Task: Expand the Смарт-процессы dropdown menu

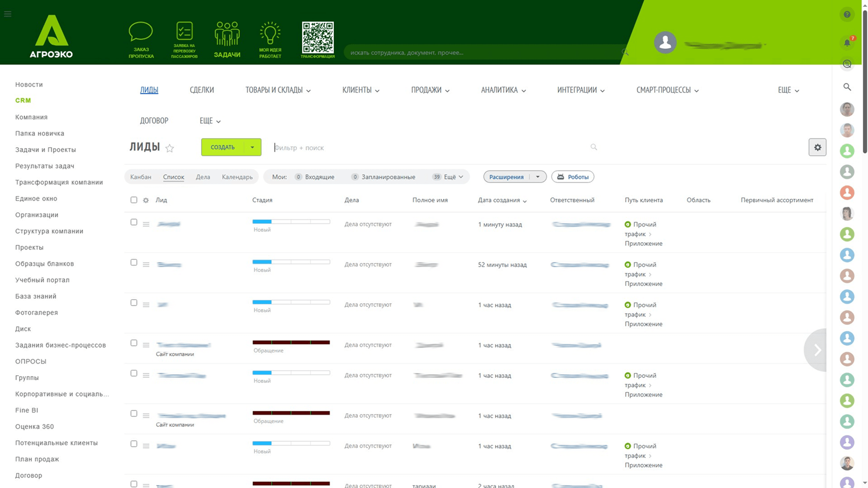Action: click(667, 90)
